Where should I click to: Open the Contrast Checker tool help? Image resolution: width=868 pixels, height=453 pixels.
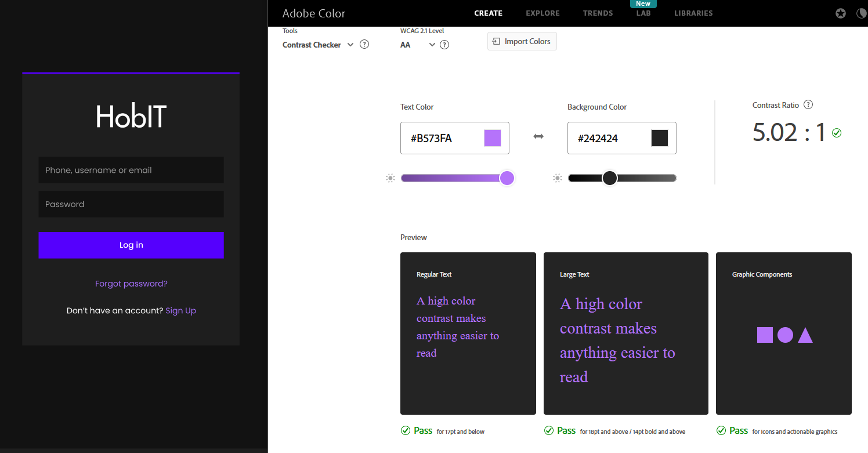(x=364, y=44)
